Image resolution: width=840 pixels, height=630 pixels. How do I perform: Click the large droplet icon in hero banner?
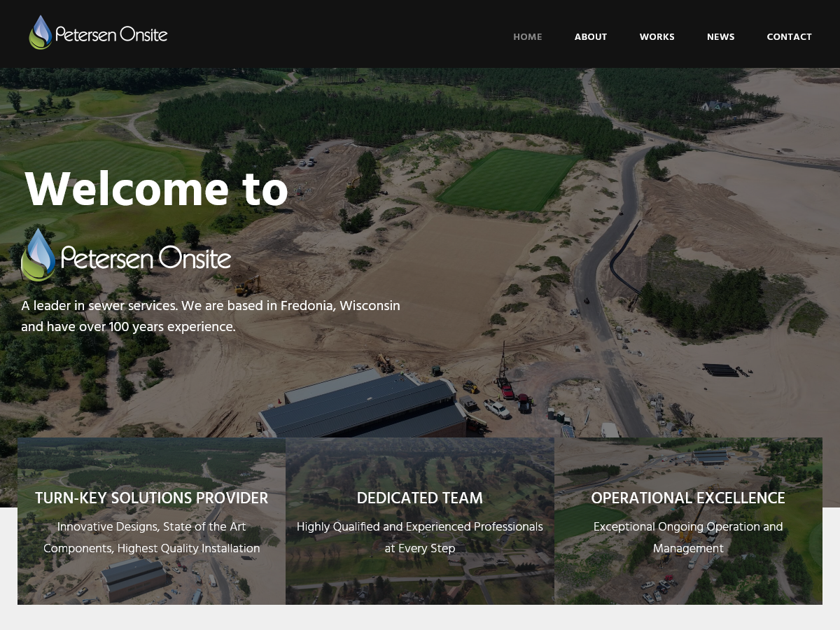click(x=38, y=255)
